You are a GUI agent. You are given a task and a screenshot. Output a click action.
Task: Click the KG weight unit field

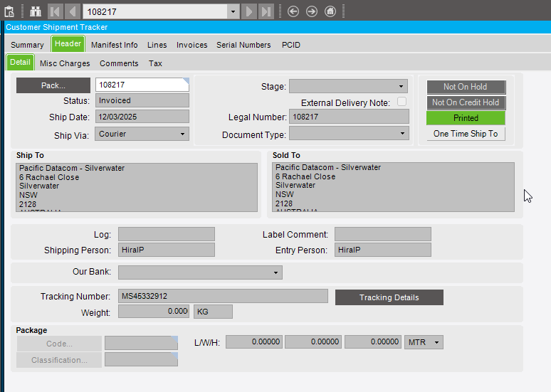click(213, 312)
